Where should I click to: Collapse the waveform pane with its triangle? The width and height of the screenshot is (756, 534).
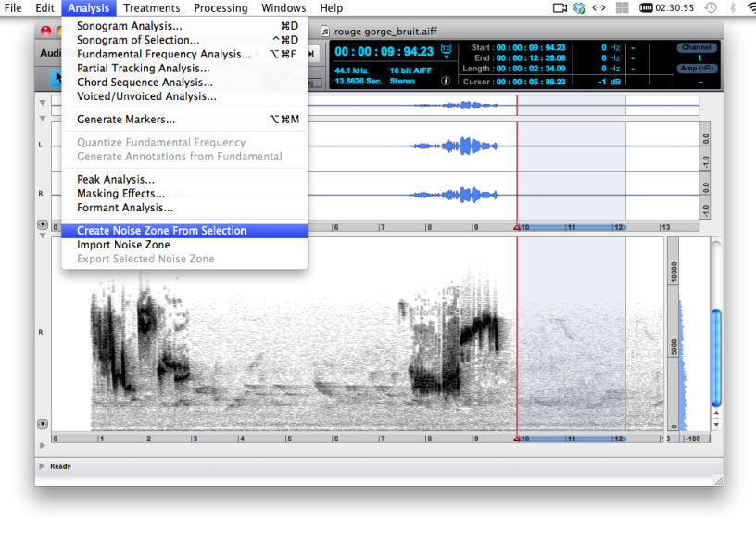pos(43,118)
